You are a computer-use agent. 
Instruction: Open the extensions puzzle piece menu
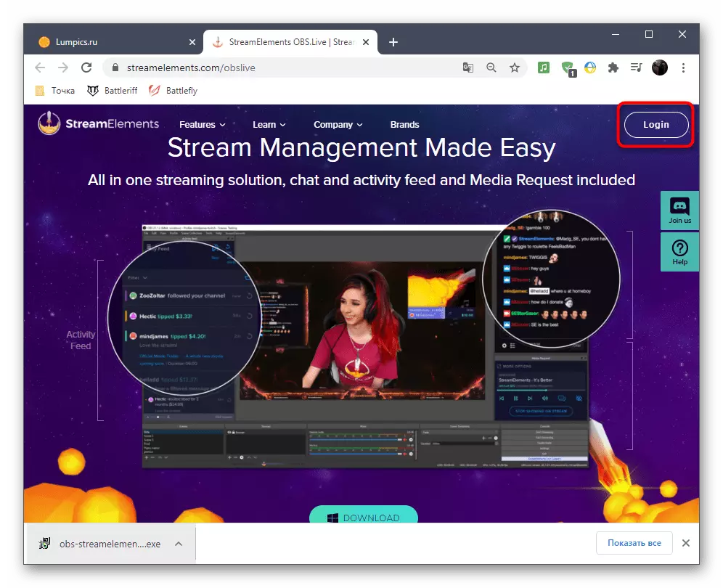point(613,68)
